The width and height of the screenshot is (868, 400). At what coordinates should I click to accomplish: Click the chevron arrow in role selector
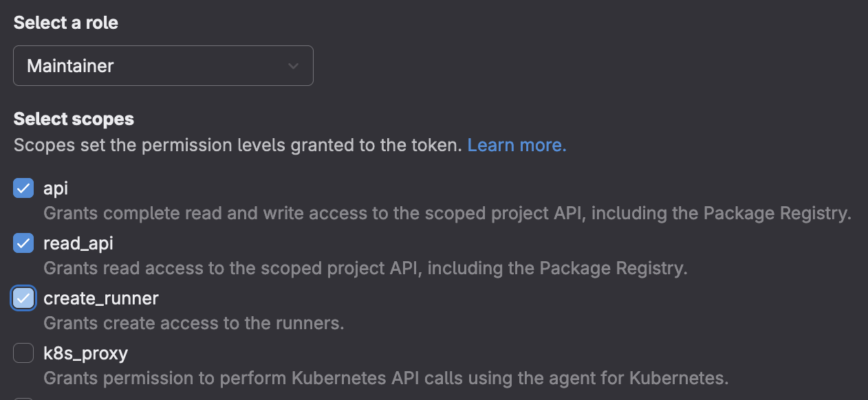[x=293, y=66]
